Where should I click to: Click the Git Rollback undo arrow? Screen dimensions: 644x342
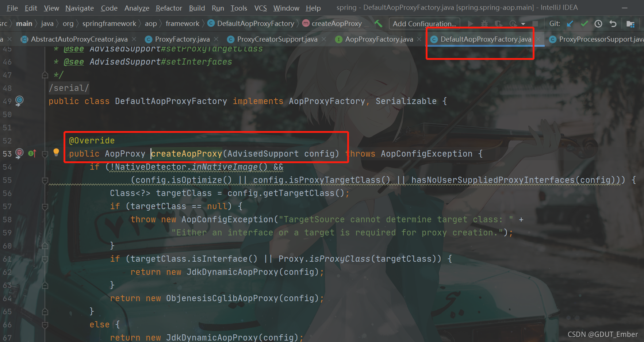613,24
